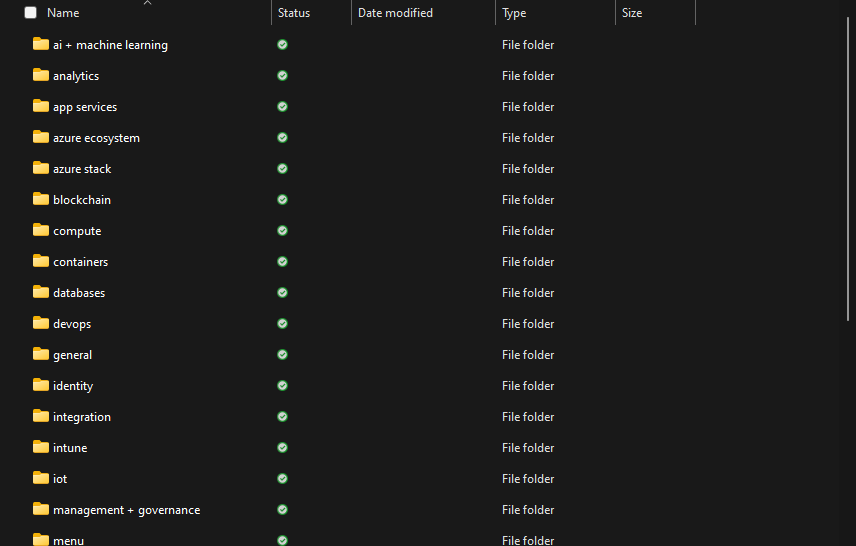
Task: Click the "containers" folder name
Action: (80, 262)
